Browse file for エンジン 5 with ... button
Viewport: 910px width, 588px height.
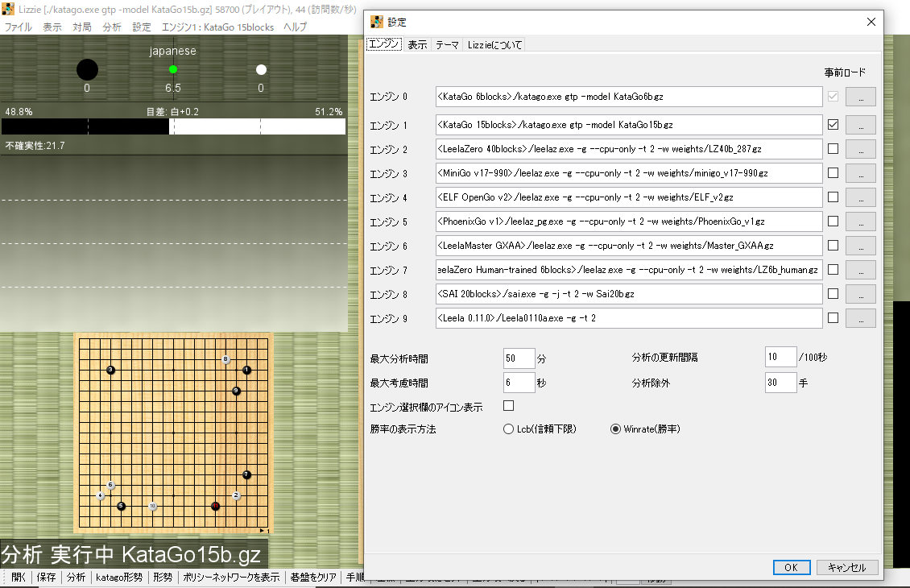point(861,222)
